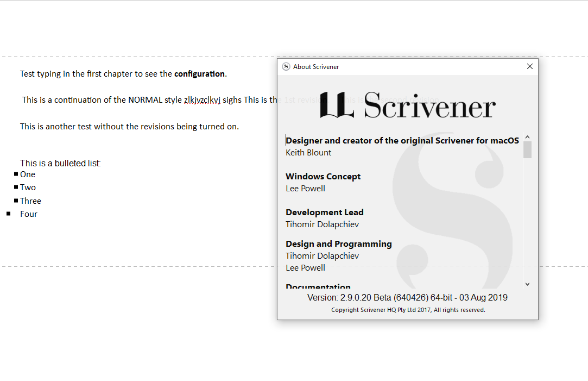The height and width of the screenshot is (381, 588).
Task: Click 'This is another test' line in editor
Action: click(129, 127)
